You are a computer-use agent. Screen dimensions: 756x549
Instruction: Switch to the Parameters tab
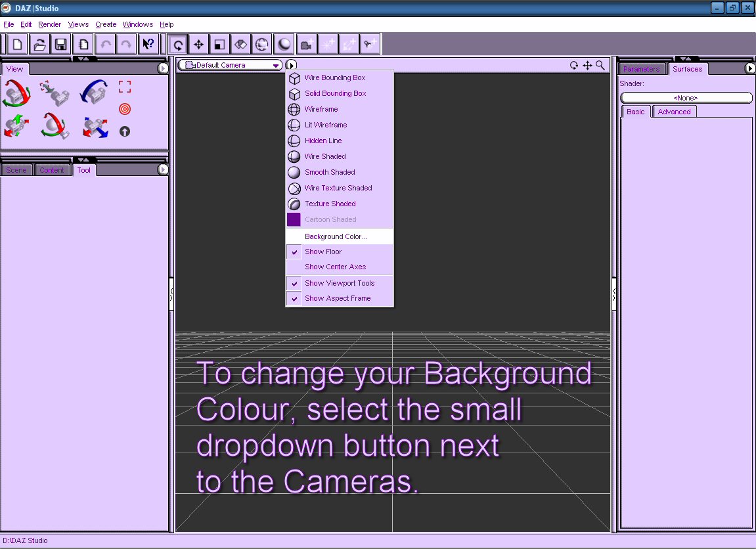click(641, 69)
